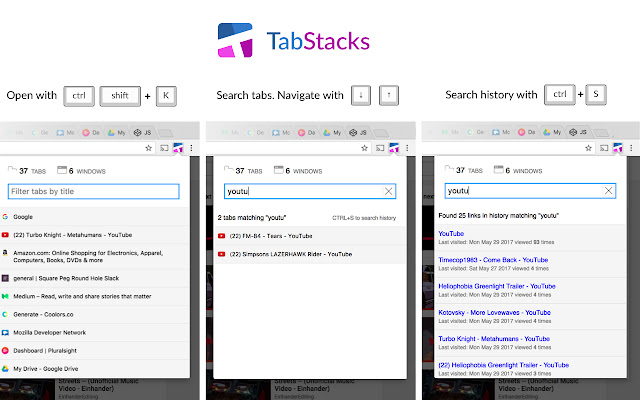
Task: Click the JS browser tab in right window
Action: pyautogui.click(x=578, y=132)
